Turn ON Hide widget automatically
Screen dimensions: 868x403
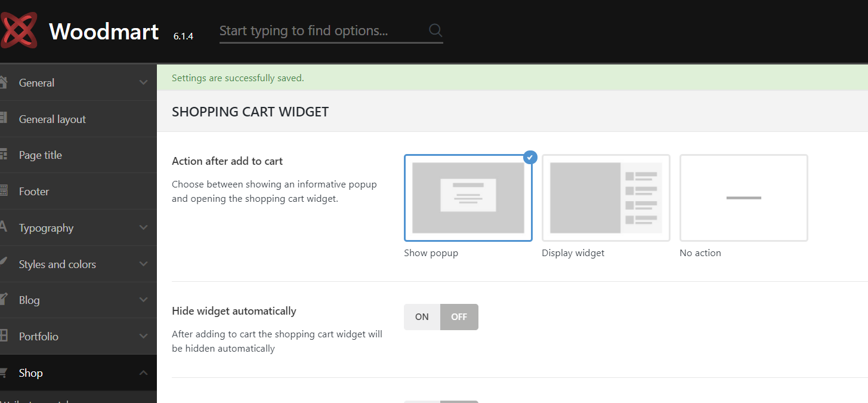422,317
